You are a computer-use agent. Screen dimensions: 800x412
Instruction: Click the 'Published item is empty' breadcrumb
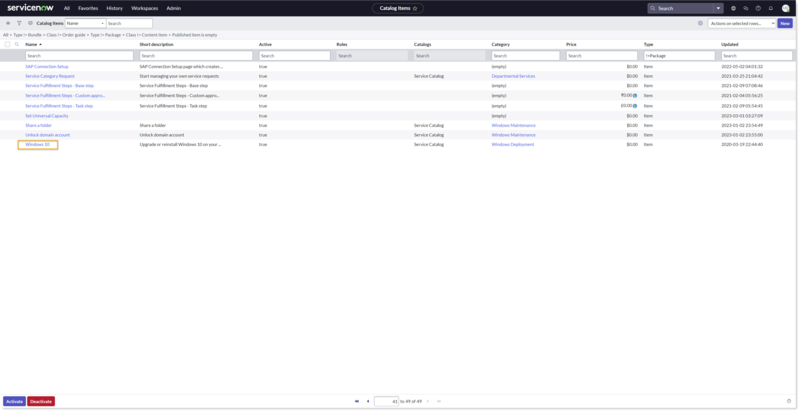(194, 35)
